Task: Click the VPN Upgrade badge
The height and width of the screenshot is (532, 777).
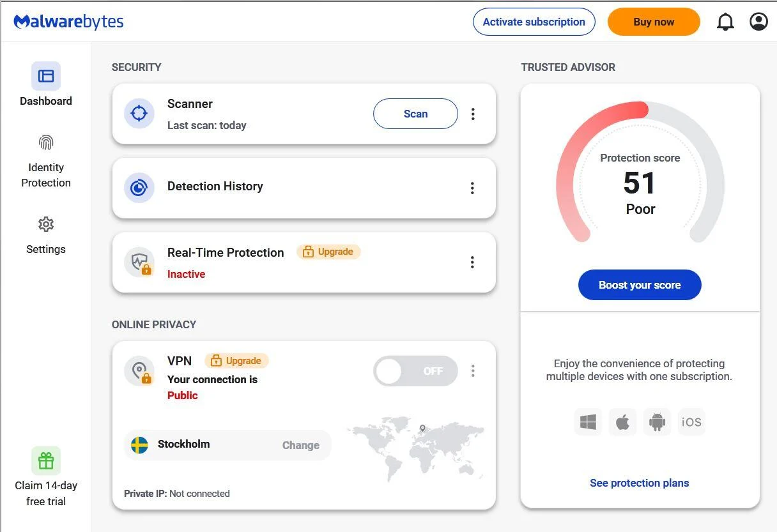Action: coord(236,360)
